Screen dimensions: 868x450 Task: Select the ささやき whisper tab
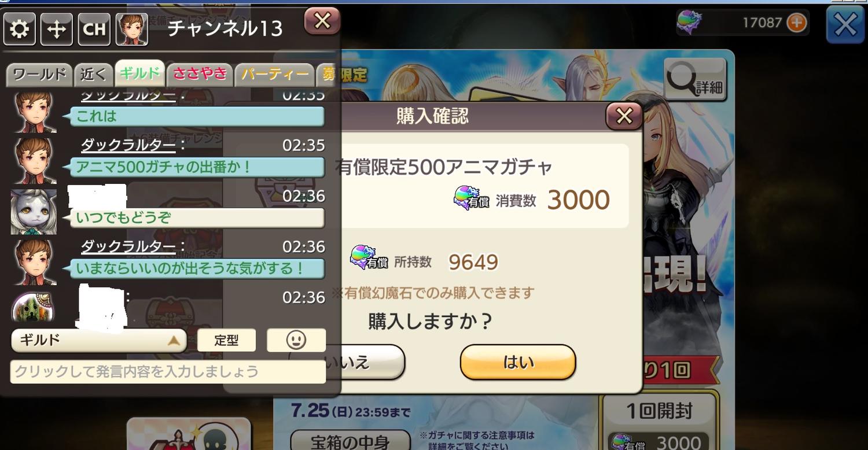tap(200, 74)
